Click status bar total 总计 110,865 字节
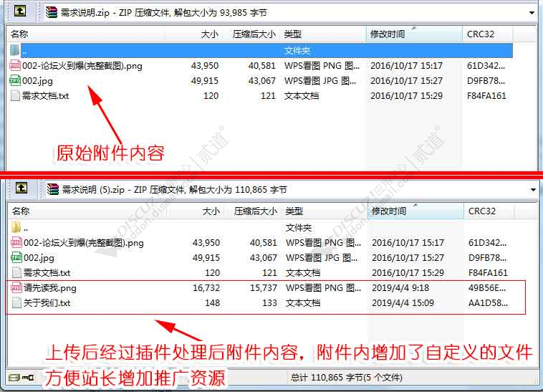Screen dimensions: 543x392 tap(346, 377)
